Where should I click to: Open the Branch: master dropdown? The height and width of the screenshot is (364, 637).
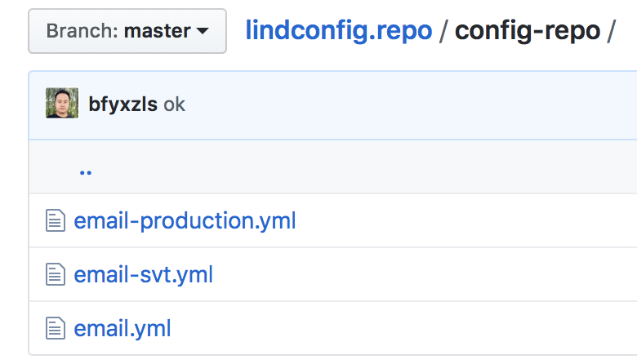(127, 32)
